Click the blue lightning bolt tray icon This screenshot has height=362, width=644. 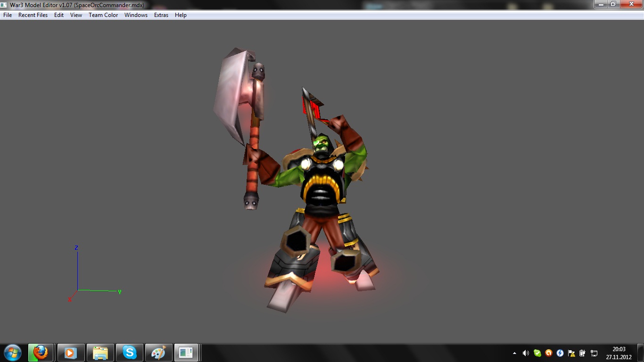click(x=560, y=353)
